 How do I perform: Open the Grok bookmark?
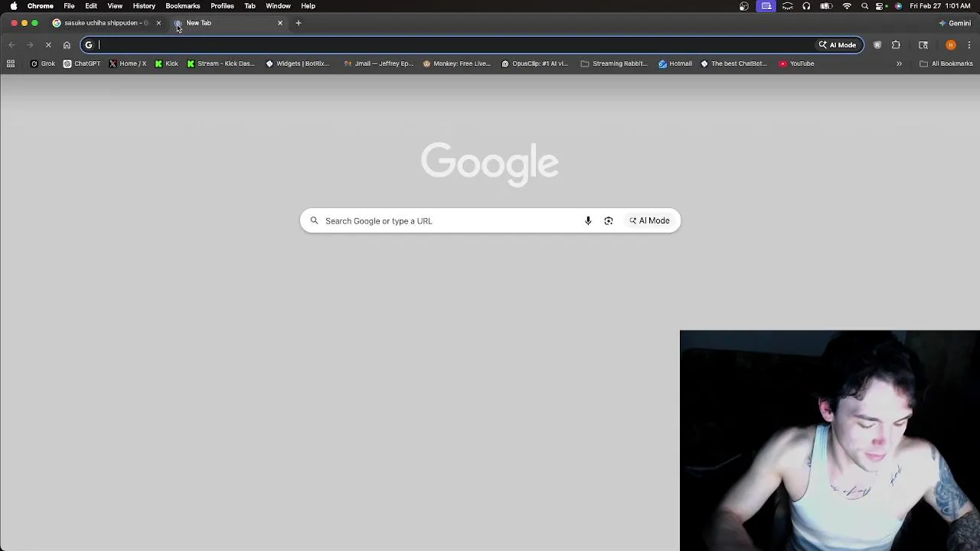[43, 64]
